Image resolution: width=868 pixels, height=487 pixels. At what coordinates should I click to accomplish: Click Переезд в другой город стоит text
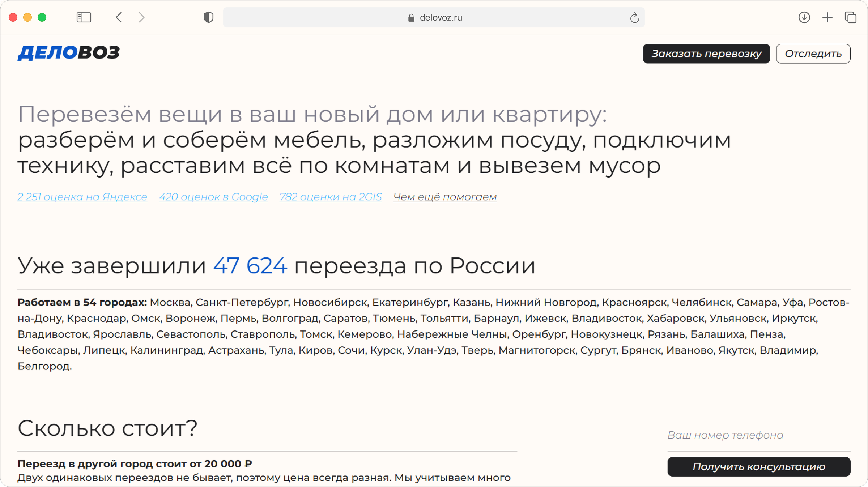pos(135,463)
